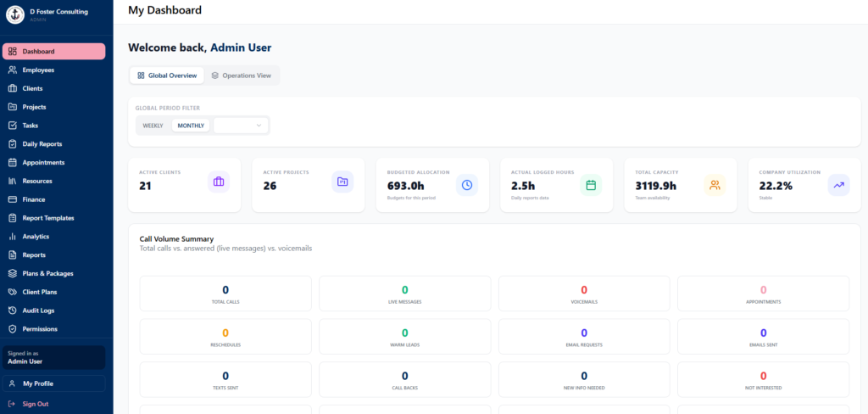Screen dimensions: 868x414
Task: Open the Employees menu item
Action: [53, 70]
